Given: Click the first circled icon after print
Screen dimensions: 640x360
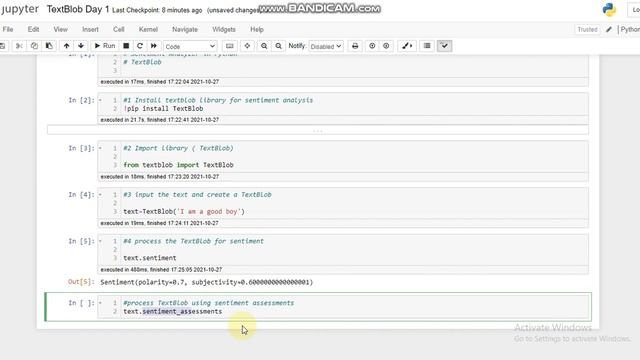Looking at the screenshot, I should click(x=372, y=46).
